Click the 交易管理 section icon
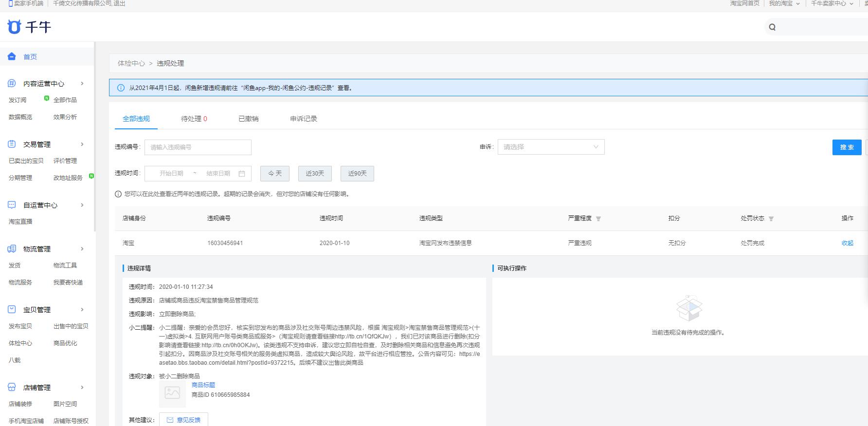Screen dimensions: 868x426 [12, 144]
